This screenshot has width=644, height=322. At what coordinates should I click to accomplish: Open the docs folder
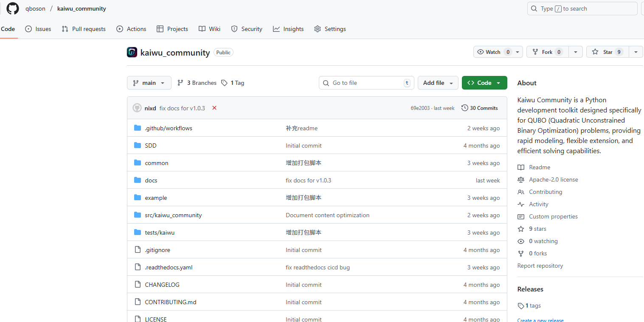[151, 180]
